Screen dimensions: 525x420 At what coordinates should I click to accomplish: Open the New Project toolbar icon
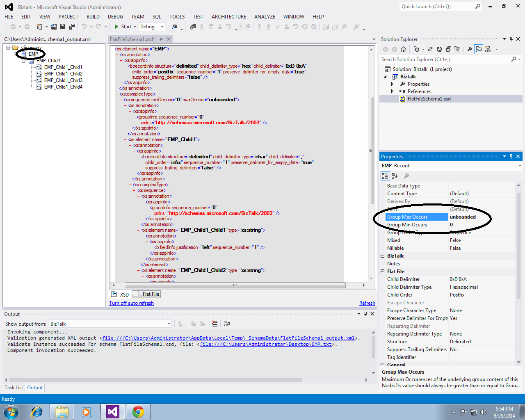click(40, 26)
